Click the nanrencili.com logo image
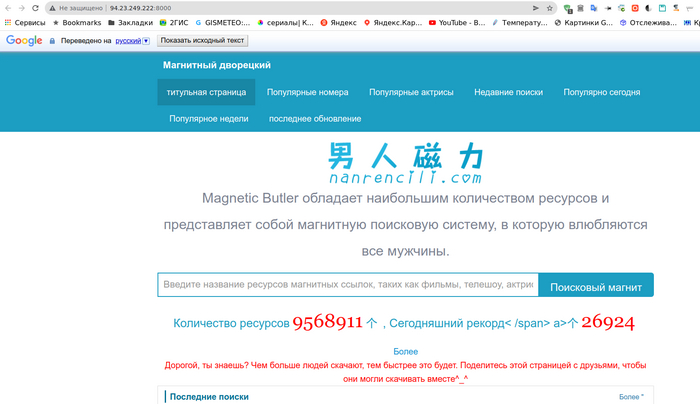 coord(405,163)
